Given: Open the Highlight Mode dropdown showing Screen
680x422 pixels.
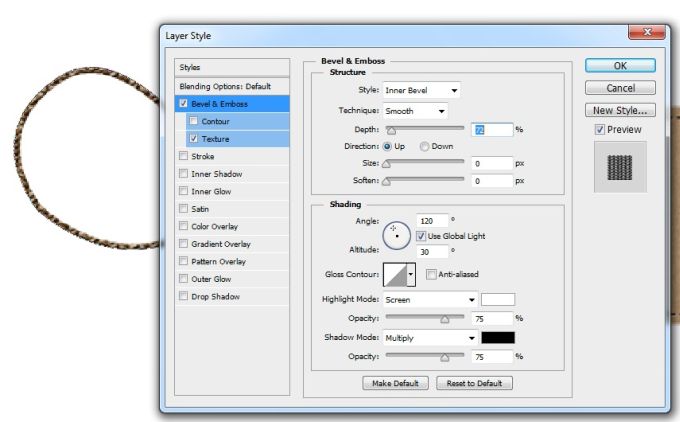Looking at the screenshot, I should point(430,300).
